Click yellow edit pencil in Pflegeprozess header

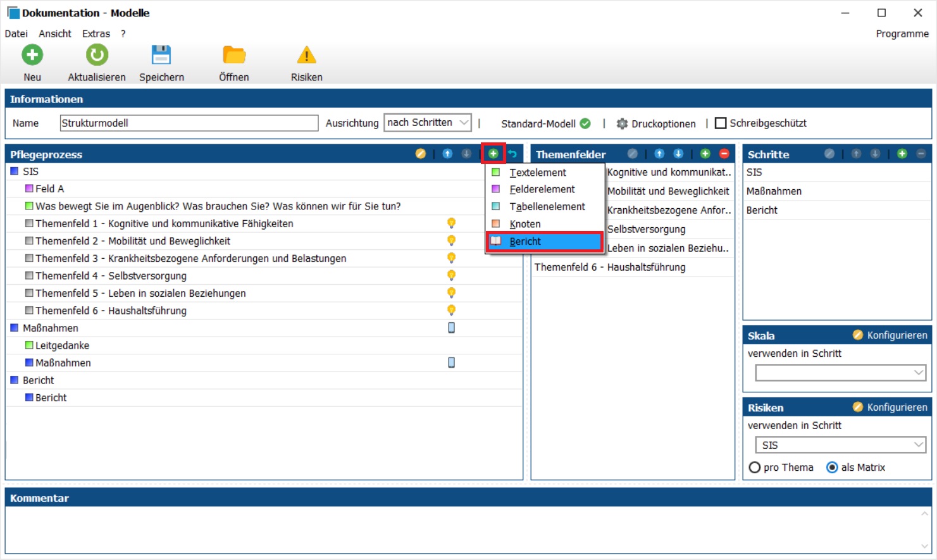[x=420, y=154]
